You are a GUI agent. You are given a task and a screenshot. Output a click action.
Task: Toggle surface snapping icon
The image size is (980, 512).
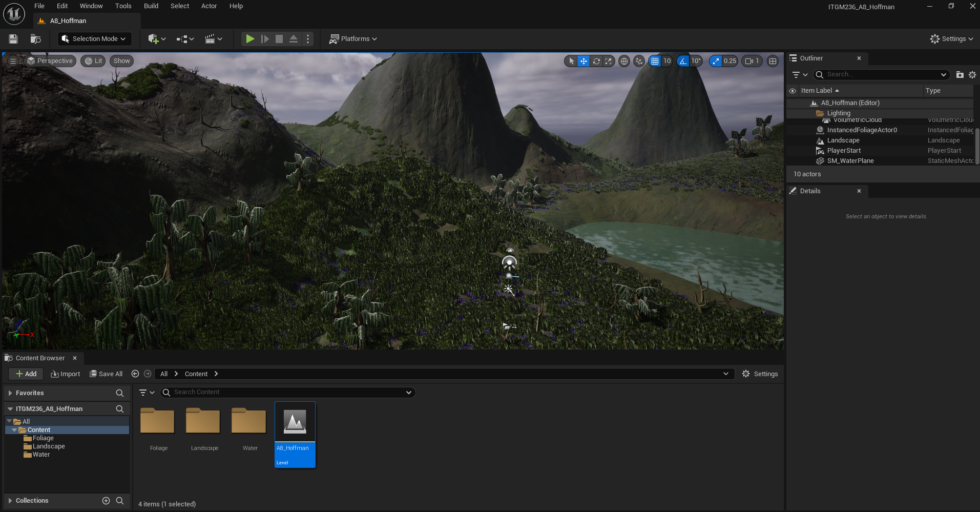639,61
